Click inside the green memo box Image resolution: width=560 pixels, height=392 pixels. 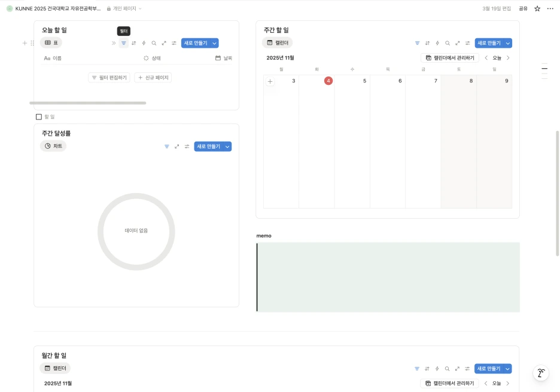(388, 277)
